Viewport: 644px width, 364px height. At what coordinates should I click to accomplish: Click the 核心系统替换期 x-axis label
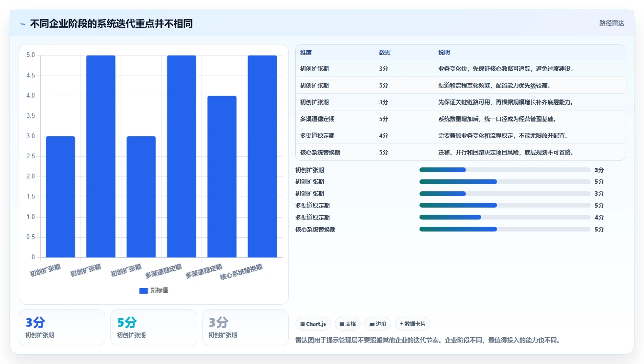coord(241,272)
